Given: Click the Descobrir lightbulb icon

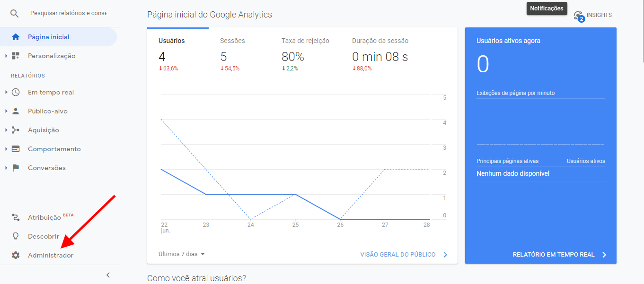Looking at the screenshot, I should tap(16, 236).
